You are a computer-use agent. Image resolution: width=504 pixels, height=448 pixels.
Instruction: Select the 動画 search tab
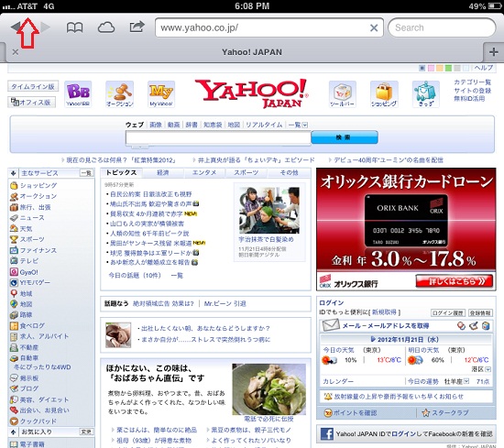(173, 125)
